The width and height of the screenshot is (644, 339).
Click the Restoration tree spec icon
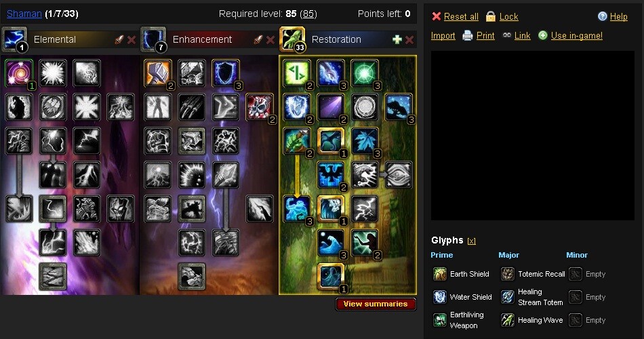[x=292, y=39]
